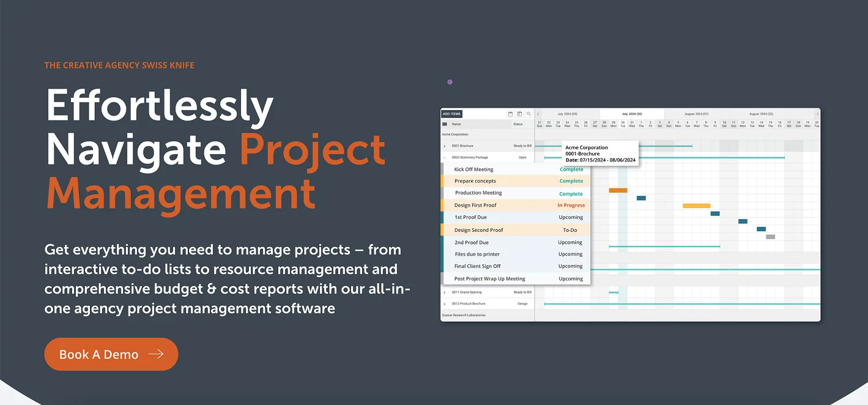Viewport: 868px width, 405px height.
Task: Expand the 0001-Brochure project row
Action: 445,146
